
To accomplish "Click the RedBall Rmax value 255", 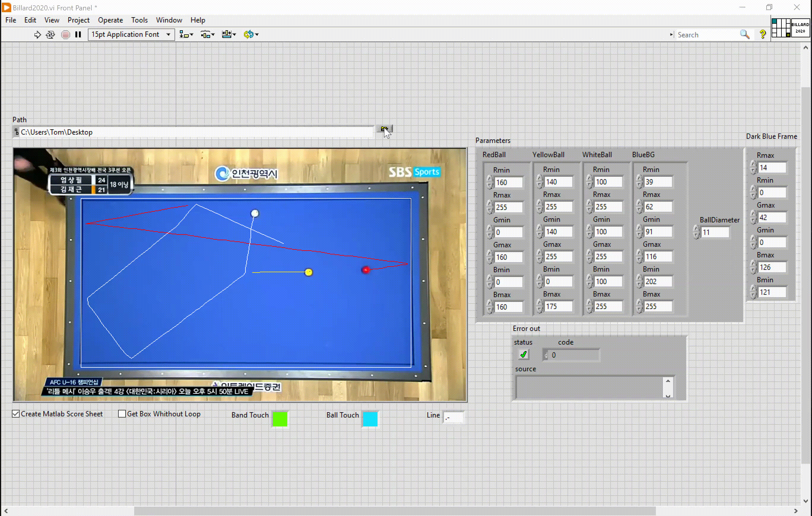I will 508,207.
